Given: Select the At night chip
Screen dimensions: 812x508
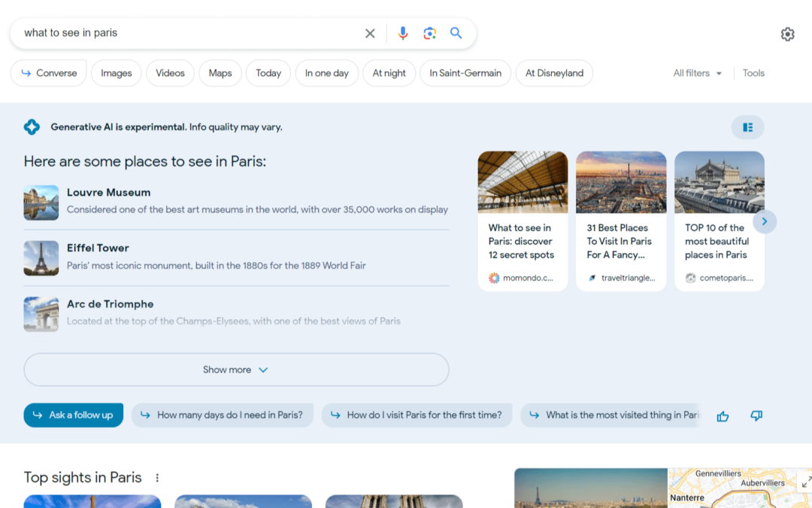Looking at the screenshot, I should [389, 73].
